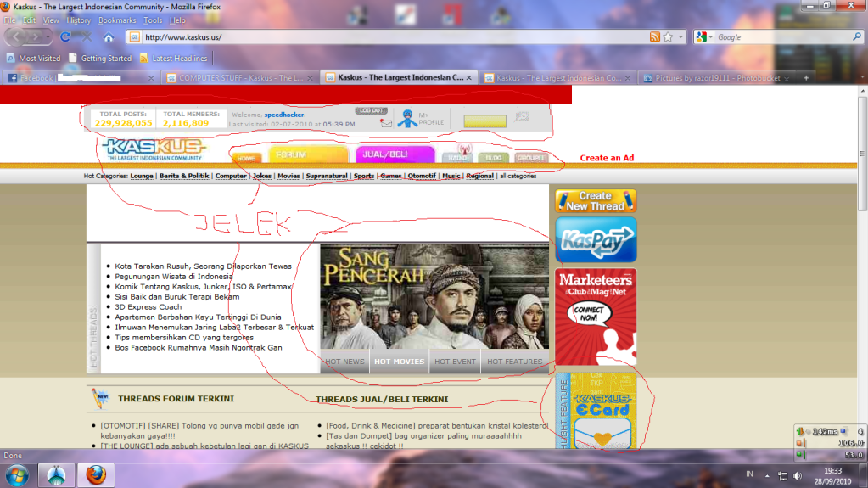Select the GROUPEE navigation tab
This screenshot has width=868, height=488.
531,157
